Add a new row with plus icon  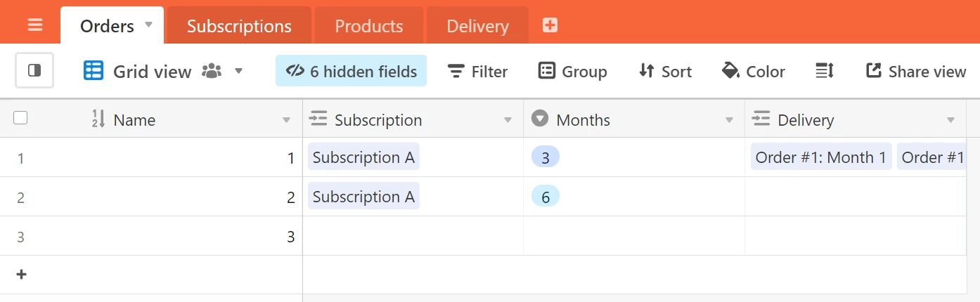(21, 275)
